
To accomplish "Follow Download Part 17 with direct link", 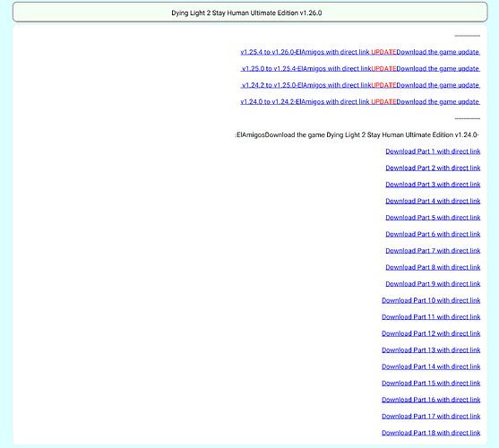I will tap(431, 416).
